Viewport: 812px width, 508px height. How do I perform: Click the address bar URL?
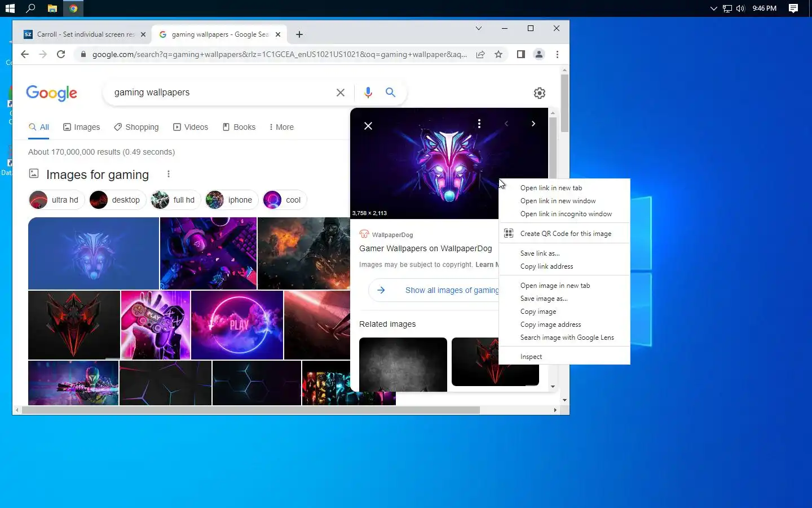pos(279,54)
